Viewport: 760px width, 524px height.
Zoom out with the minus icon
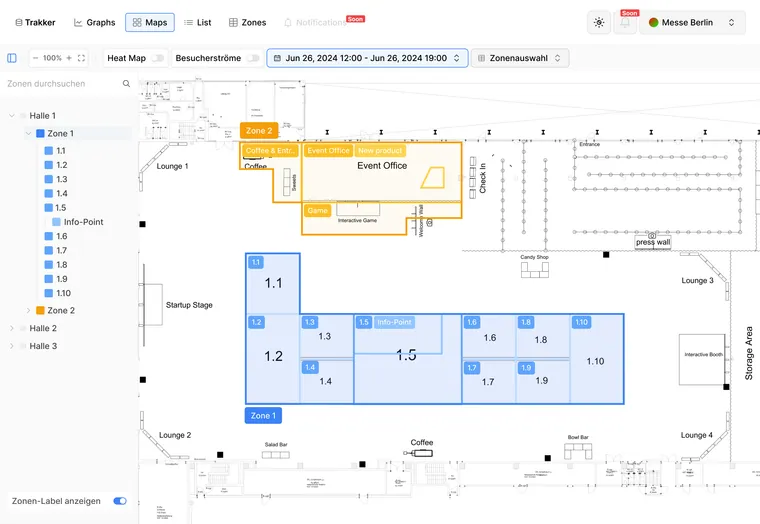(35, 58)
